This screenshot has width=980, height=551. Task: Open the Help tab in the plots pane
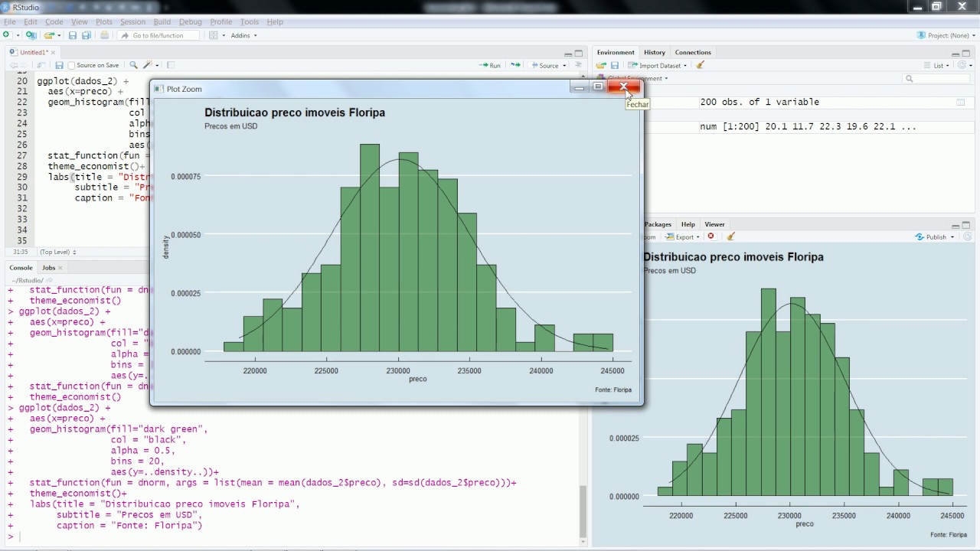(688, 224)
